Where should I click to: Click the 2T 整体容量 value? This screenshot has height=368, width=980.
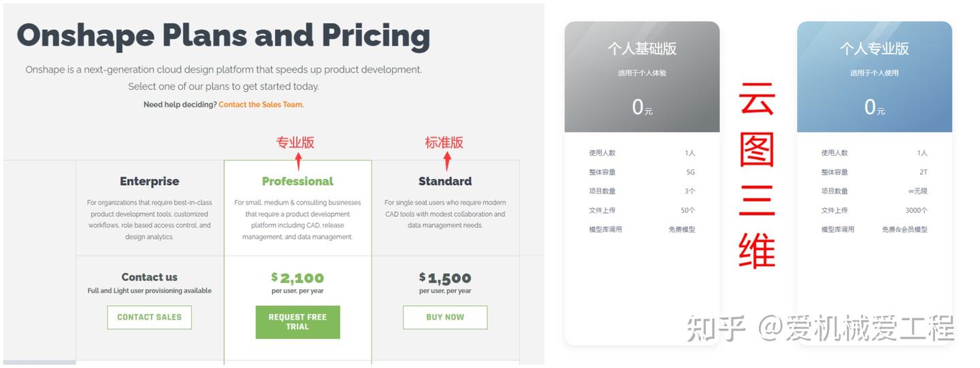point(923,173)
